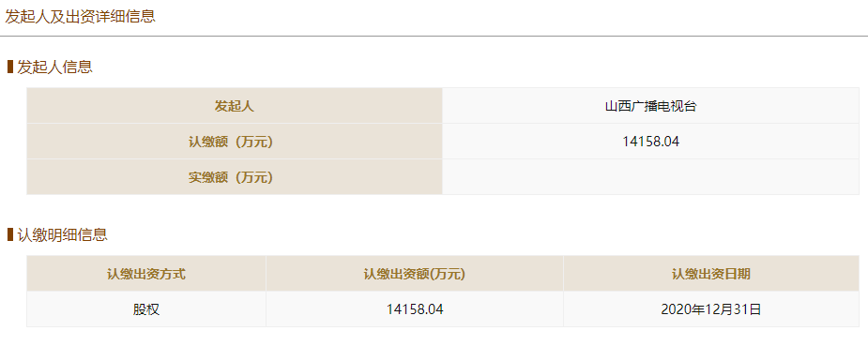Click the 认缴出资方式 column header
The height and width of the screenshot is (346, 868).
coord(146,274)
